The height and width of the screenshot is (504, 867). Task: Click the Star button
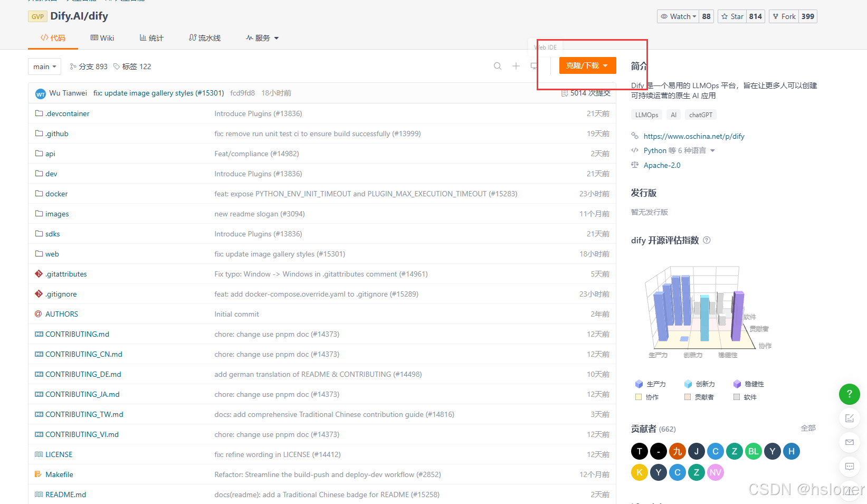coord(732,16)
